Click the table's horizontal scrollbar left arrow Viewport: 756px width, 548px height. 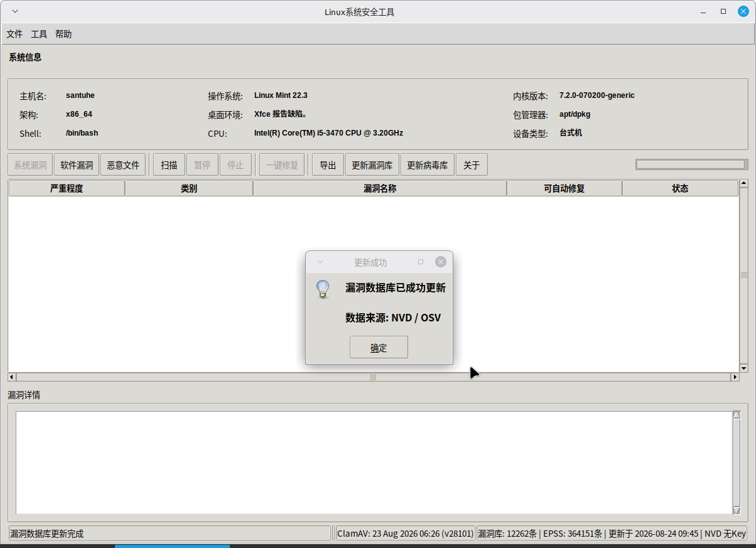pos(12,377)
